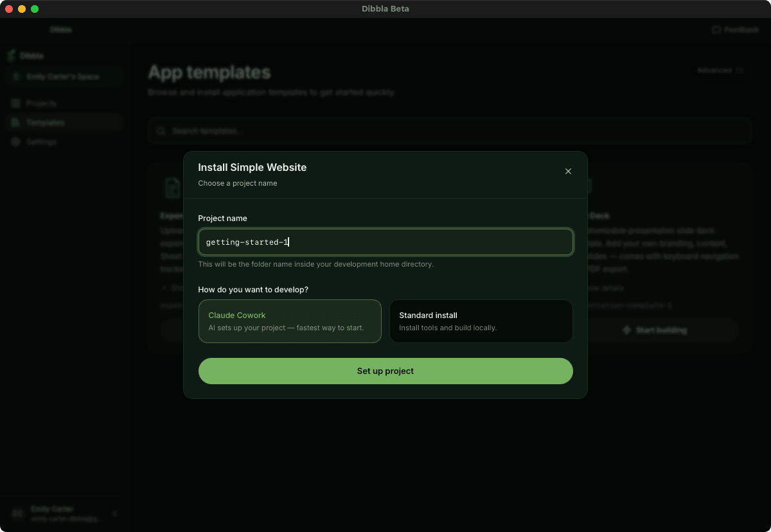Click the Templates sidebar icon
This screenshot has height=532, width=771.
16,123
